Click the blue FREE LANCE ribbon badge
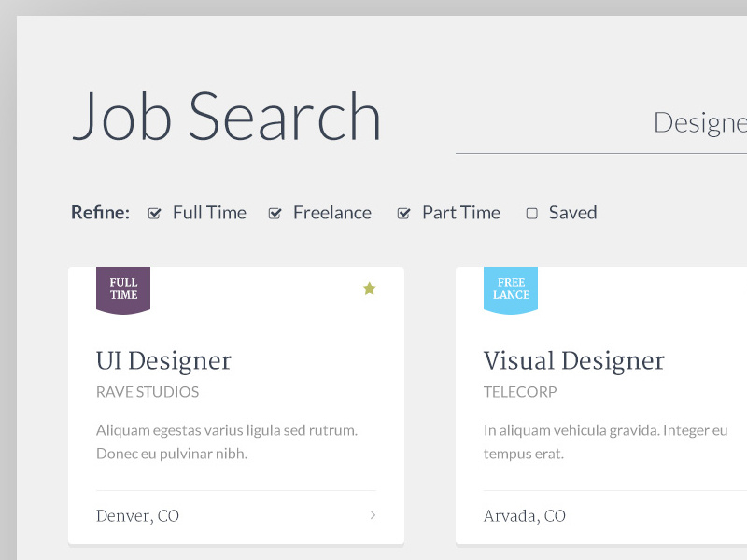747x560 pixels. (511, 289)
